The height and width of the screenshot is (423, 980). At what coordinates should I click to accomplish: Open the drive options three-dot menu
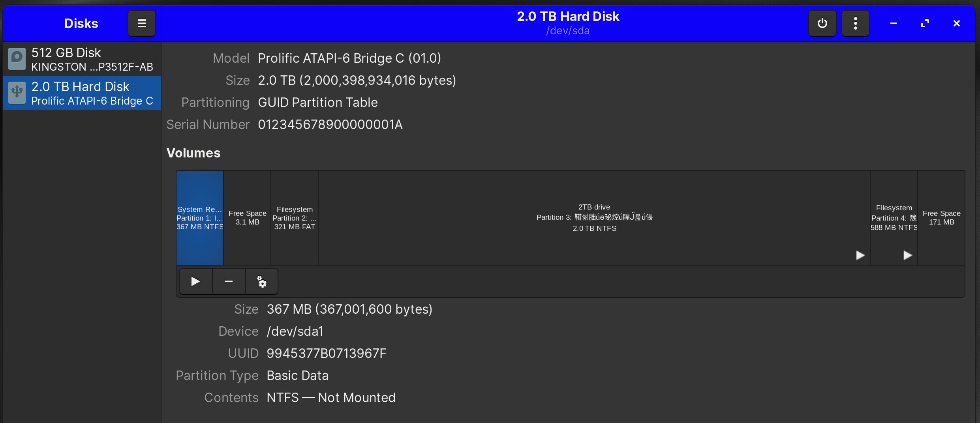click(856, 23)
